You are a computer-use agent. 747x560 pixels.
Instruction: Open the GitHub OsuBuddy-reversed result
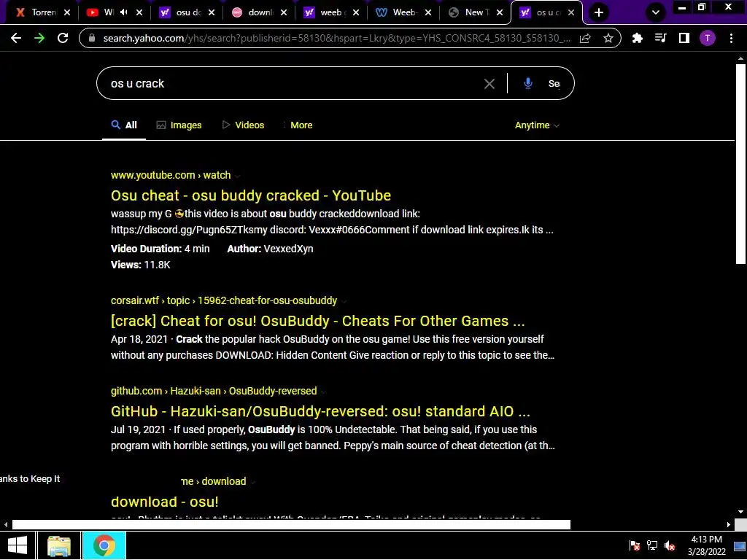tap(320, 411)
